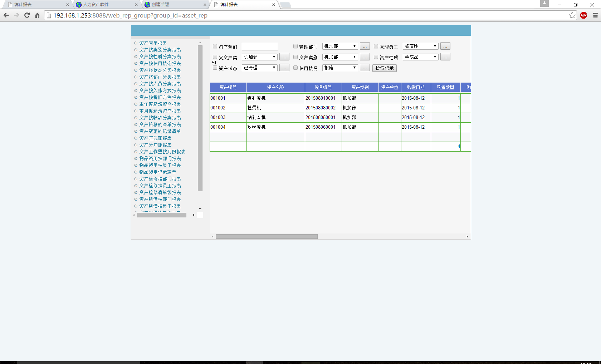Click the 检索记录 search button
The width and height of the screenshot is (601, 364).
click(384, 68)
